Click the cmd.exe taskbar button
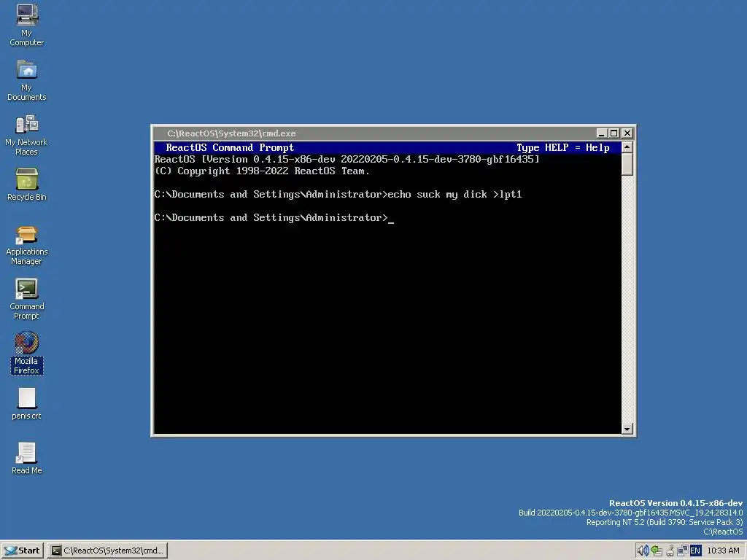This screenshot has width=747, height=560. click(x=107, y=551)
